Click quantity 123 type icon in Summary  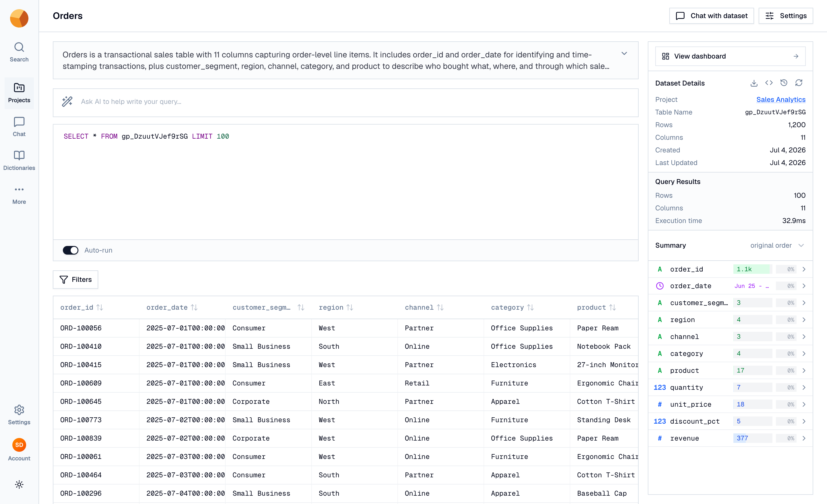[660, 387]
